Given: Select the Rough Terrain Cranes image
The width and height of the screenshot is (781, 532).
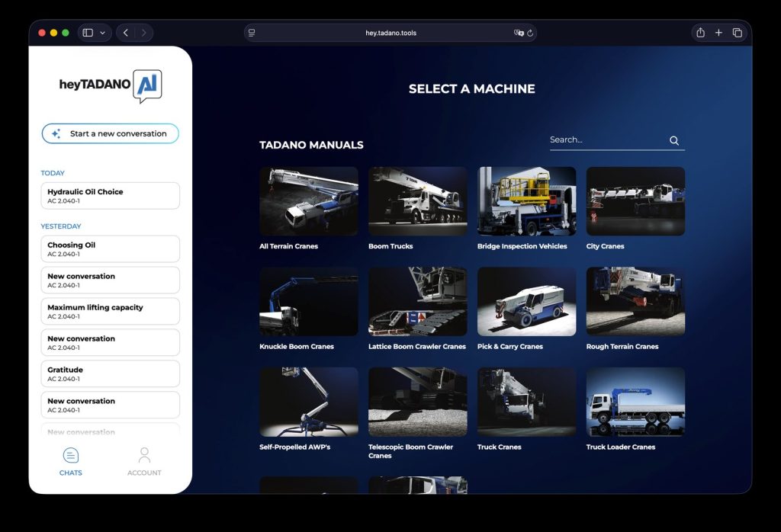Looking at the screenshot, I should coord(635,302).
